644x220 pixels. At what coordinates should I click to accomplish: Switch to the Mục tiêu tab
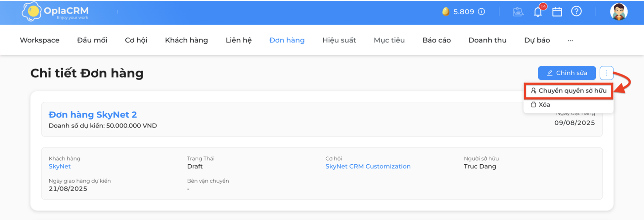click(x=389, y=40)
